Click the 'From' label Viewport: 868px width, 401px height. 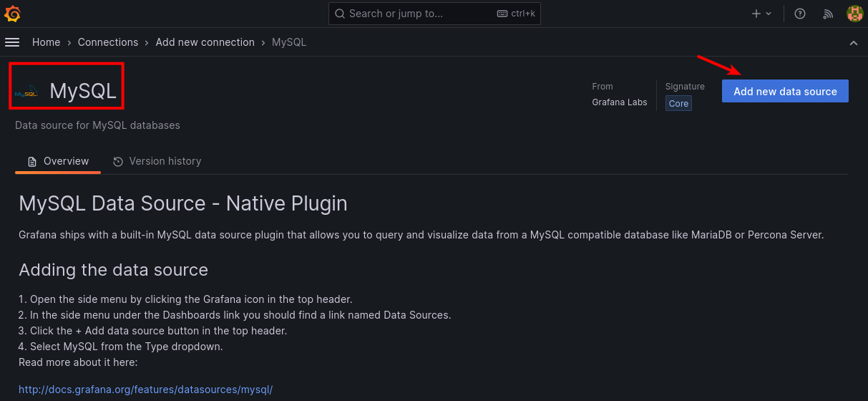[x=603, y=87]
